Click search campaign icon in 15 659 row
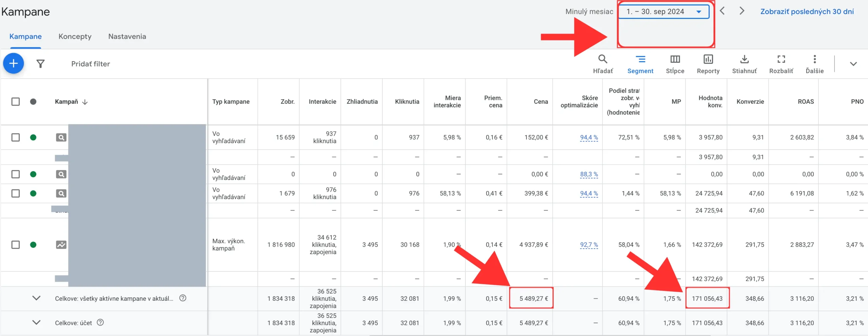Viewport: 868px width, 336px height. point(61,138)
